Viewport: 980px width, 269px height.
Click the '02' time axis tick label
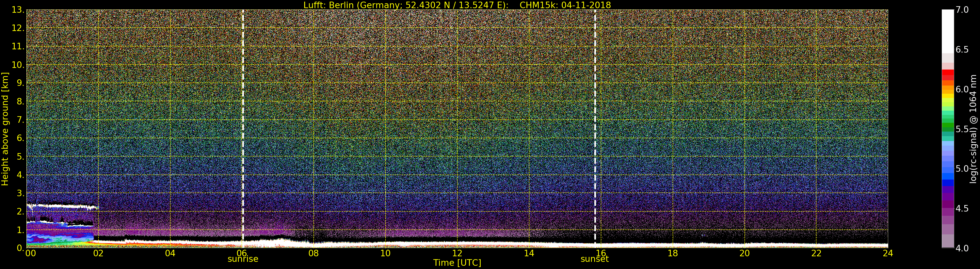coord(98,253)
